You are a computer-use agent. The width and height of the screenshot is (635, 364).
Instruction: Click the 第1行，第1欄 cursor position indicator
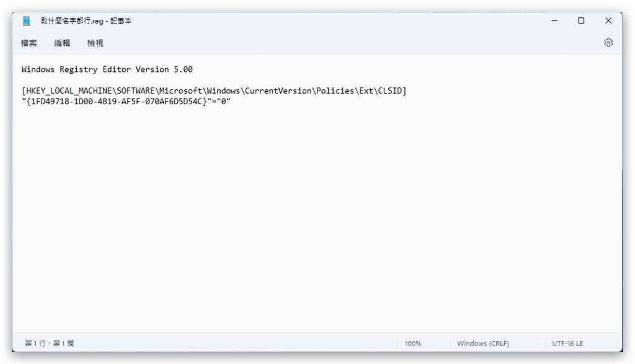[x=49, y=343]
